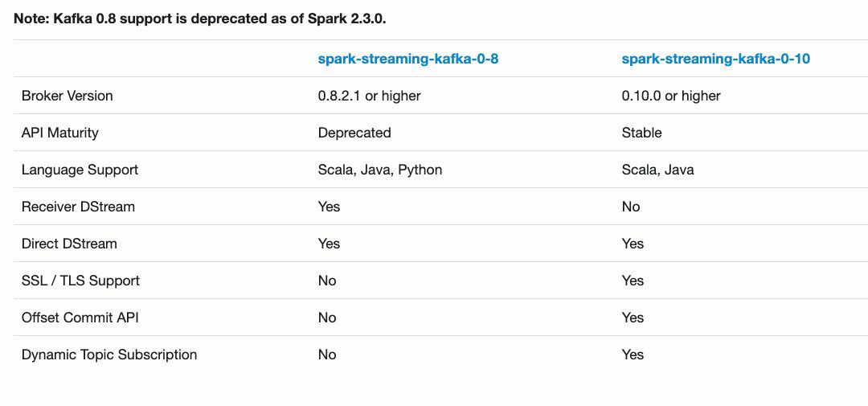This screenshot has width=868, height=406.
Task: Click 'No' in the Receiver DStream row
Action: [631, 207]
